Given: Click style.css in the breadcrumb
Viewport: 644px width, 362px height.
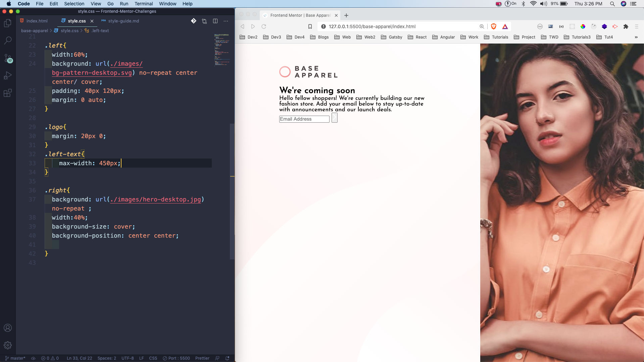Looking at the screenshot, I should coord(69,31).
